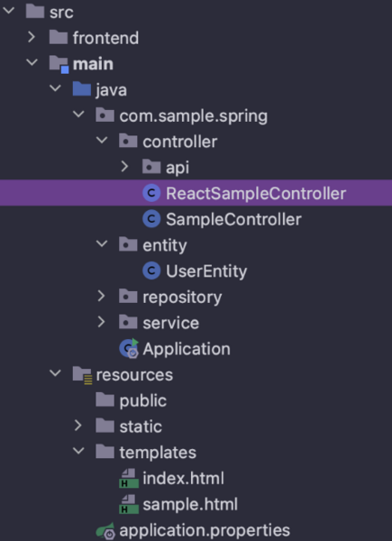Screen dimensions: 392x541
Task: Expand the service package
Action: pos(101,322)
